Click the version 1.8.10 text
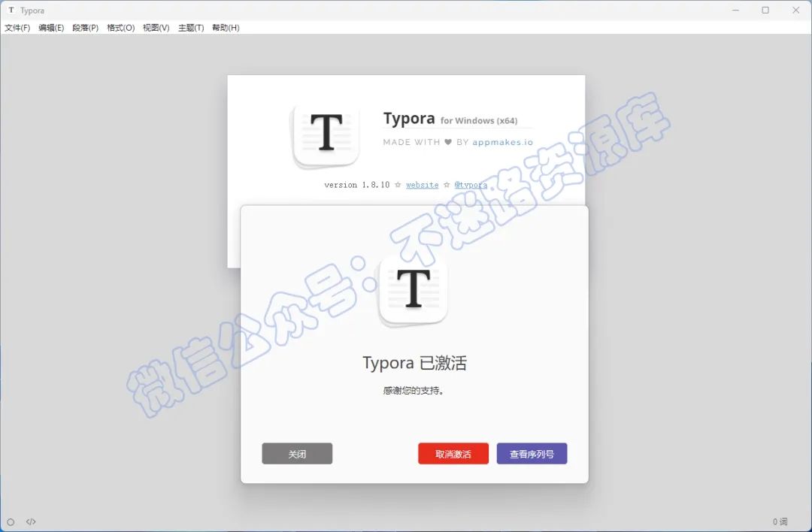812x532 pixels. [357, 185]
